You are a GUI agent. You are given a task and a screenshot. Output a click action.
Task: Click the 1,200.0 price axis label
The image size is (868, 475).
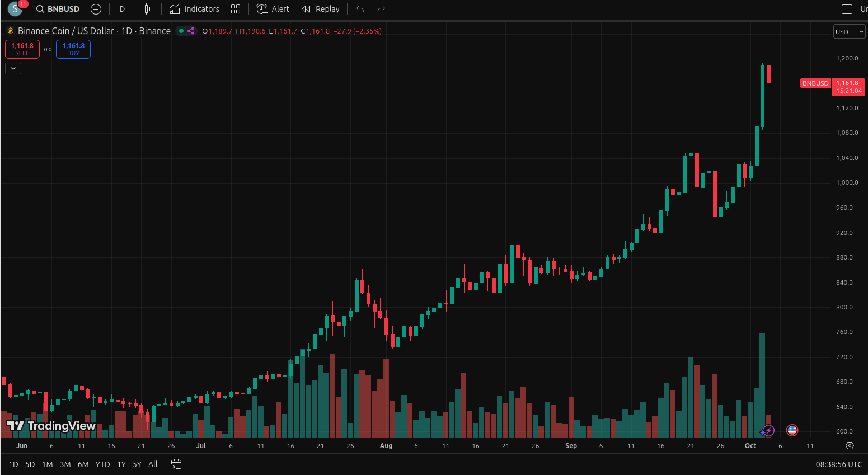click(847, 58)
